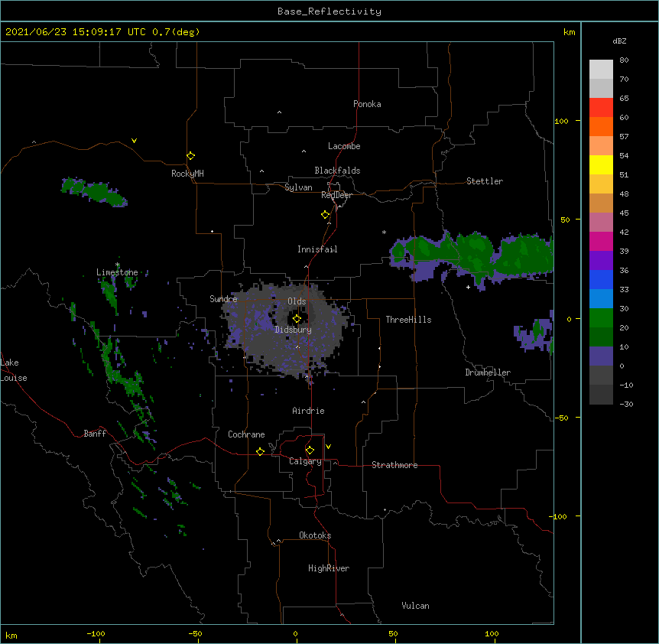Click the yellow radar-site diamond between Olds and Didsbury

(297, 319)
